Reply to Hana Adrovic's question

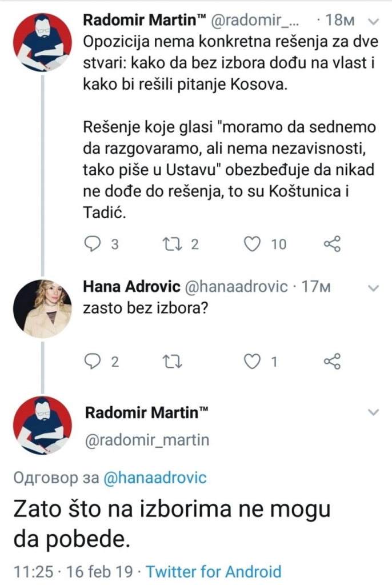coord(91,360)
